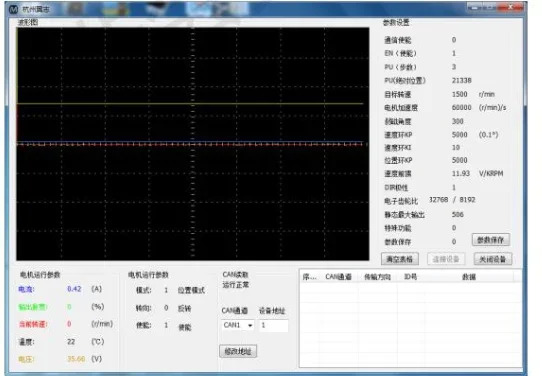The image size is (542, 376).
Task: Click the 参数保存 button
Action: (491, 240)
